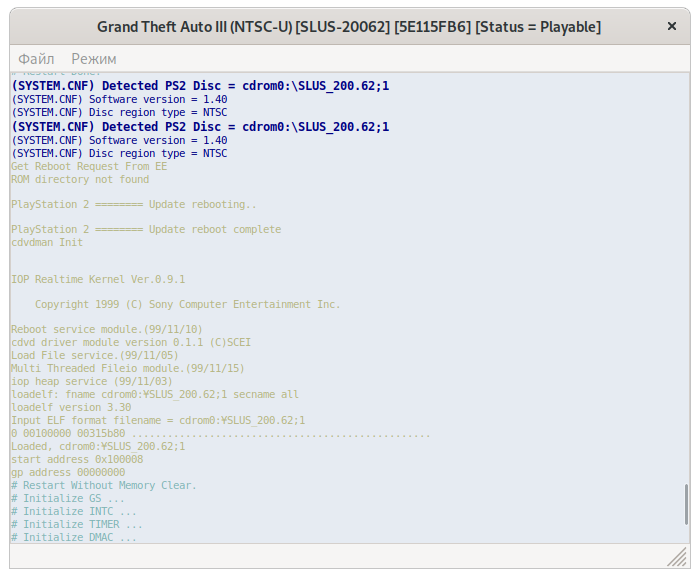
Task: Click 'IOP Realtime Kernel Ver.0.9.1' line
Action: point(98,279)
